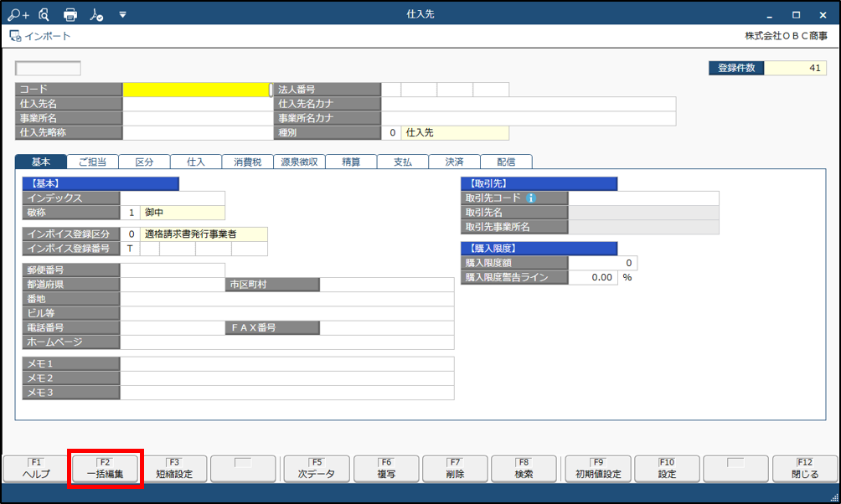Click the 仕入先名 input field

pos(198,104)
